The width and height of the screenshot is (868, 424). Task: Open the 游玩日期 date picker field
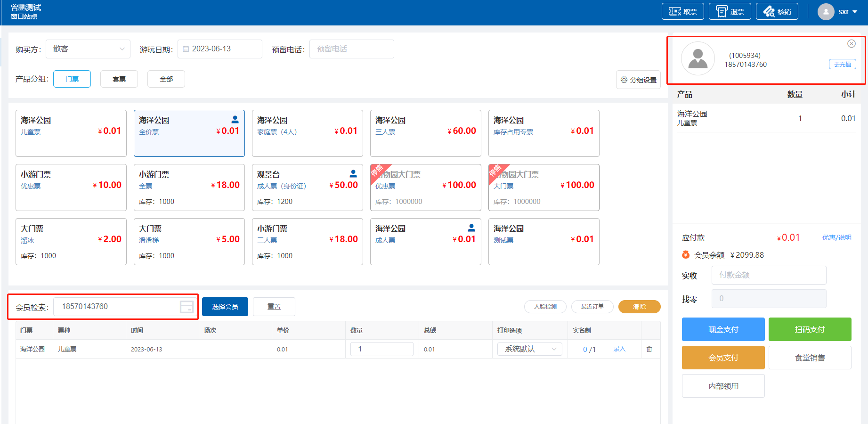point(219,49)
